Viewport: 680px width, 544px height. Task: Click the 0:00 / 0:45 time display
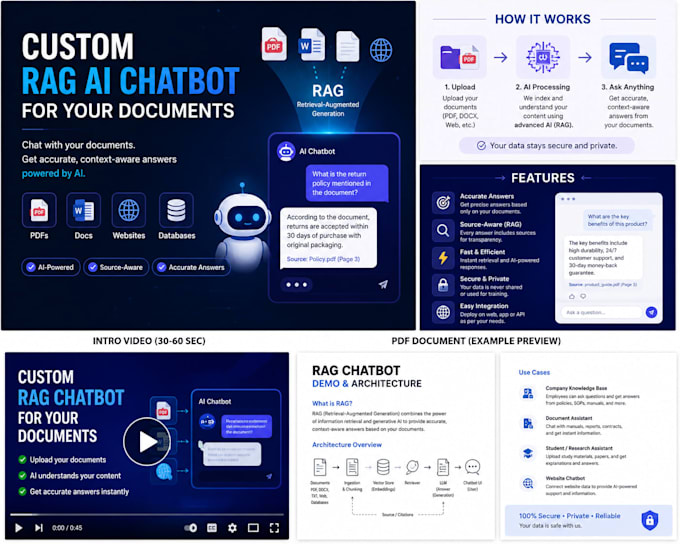tap(67, 528)
